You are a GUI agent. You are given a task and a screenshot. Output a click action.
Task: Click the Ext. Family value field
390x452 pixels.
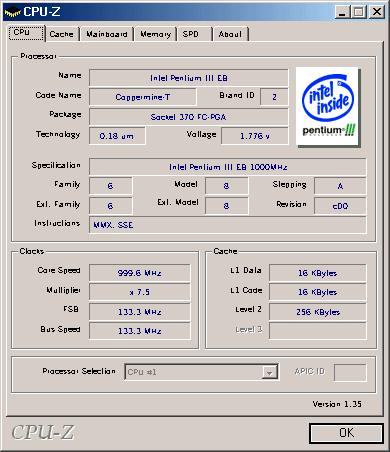click(x=111, y=206)
